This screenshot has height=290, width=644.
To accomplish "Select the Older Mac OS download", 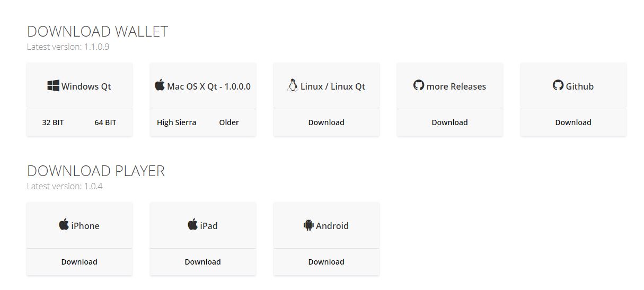I will (229, 122).
